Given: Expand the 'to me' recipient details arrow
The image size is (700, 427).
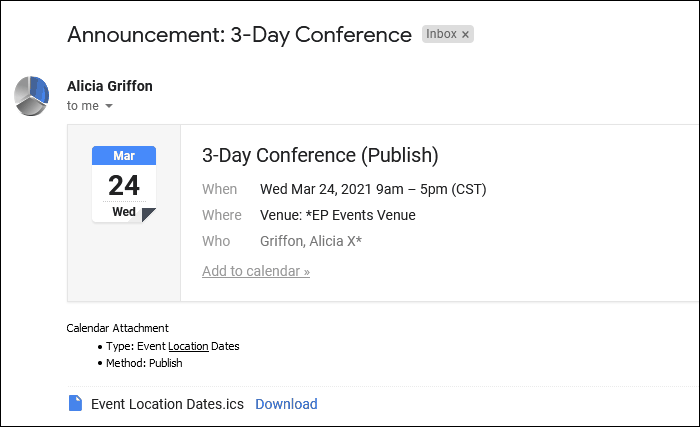Looking at the screenshot, I should pos(109,106).
